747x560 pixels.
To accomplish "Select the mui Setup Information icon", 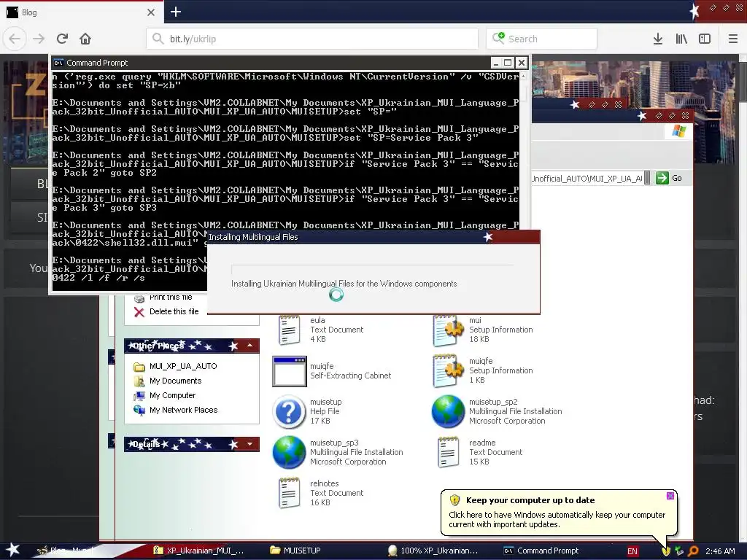I will [448, 330].
